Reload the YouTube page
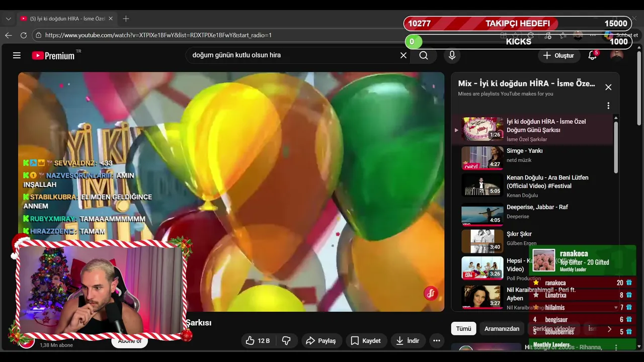 click(x=24, y=35)
